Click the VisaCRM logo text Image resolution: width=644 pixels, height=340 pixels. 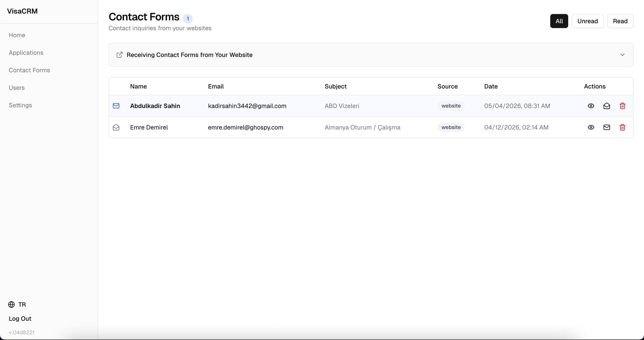22,11
